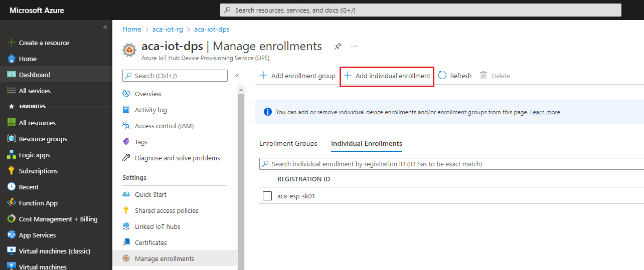Go to aca-iot-dps breadcrumb

[x=212, y=30]
